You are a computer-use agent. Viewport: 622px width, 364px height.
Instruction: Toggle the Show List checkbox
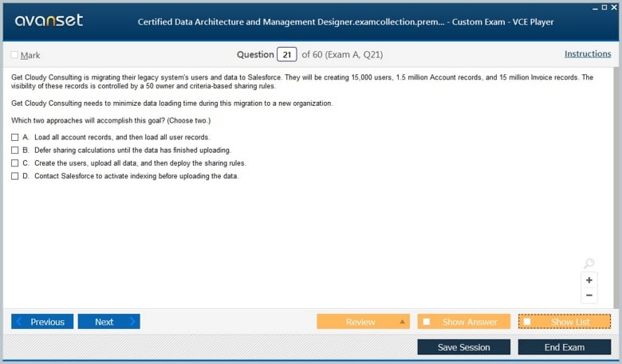tap(527, 322)
